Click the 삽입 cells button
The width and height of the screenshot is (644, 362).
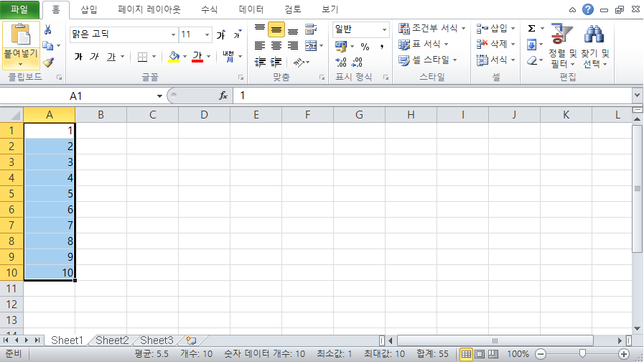[x=495, y=28]
